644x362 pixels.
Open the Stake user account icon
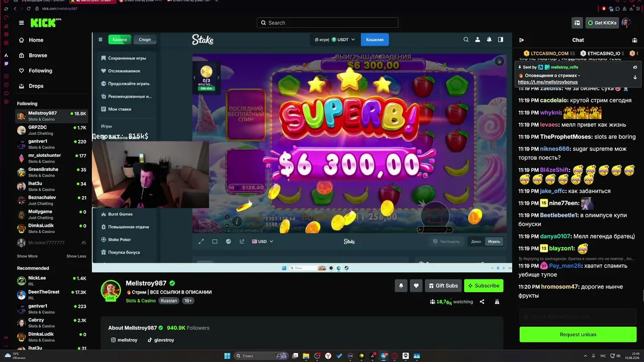[477, 40]
